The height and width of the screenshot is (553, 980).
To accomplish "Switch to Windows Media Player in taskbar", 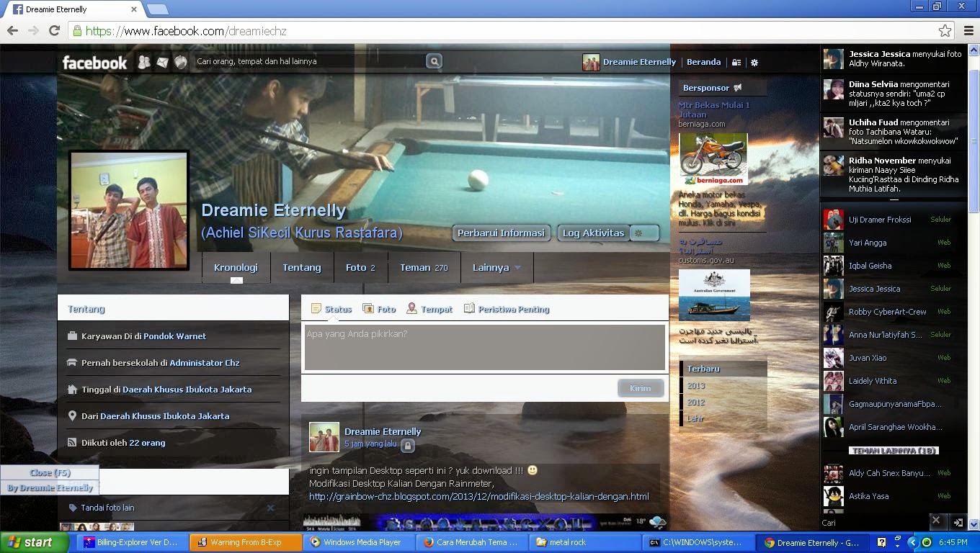I will [x=358, y=542].
